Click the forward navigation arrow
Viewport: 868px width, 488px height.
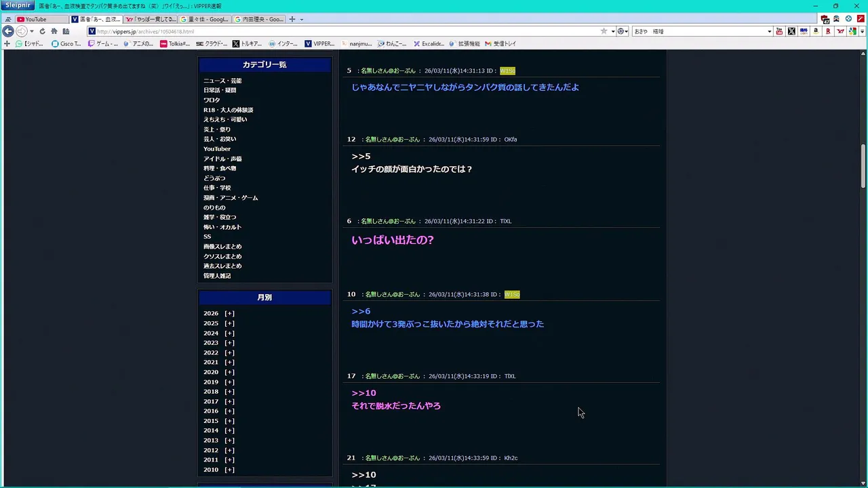click(x=21, y=31)
